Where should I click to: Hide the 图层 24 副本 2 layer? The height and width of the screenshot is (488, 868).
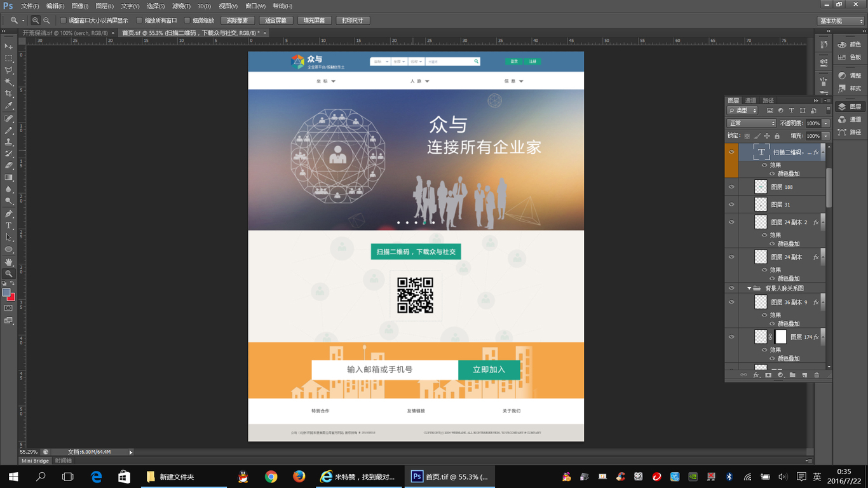tap(731, 222)
